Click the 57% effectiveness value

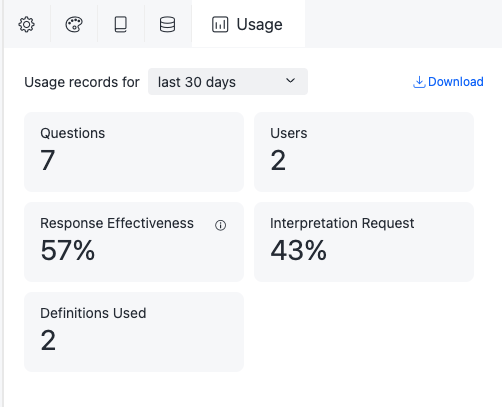[x=68, y=250]
